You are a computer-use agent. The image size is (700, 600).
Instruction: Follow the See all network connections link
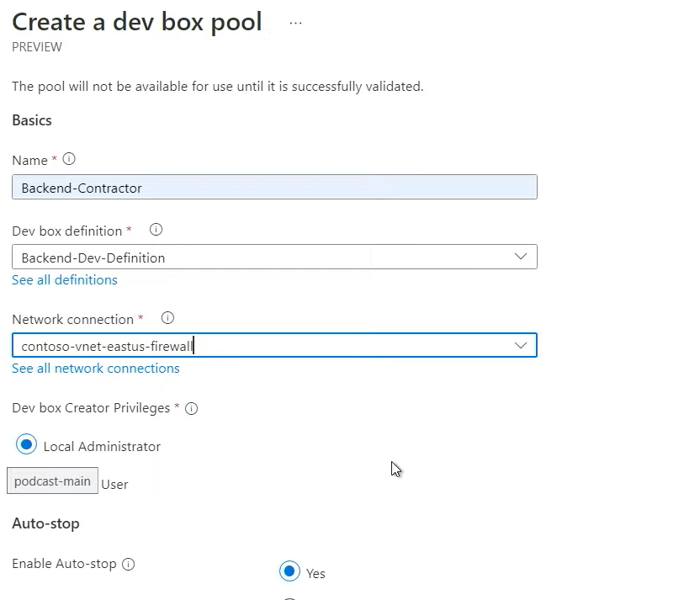tap(96, 368)
